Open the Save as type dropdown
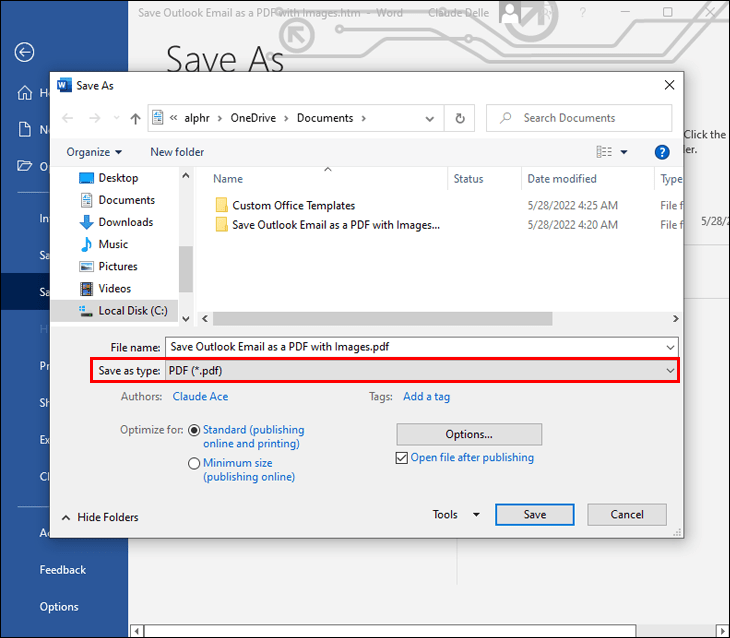This screenshot has width=730, height=638. [x=421, y=371]
